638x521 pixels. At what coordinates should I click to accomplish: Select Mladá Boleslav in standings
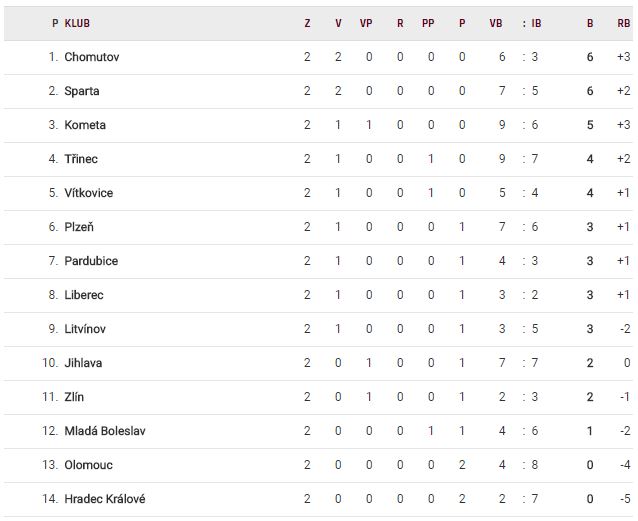[x=104, y=431]
